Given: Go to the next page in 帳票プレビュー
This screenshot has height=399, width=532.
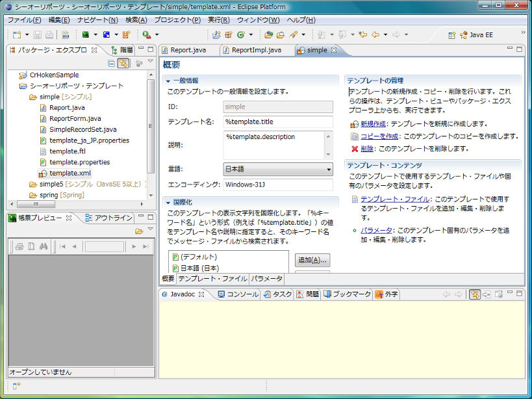Looking at the screenshot, I should point(134,247).
